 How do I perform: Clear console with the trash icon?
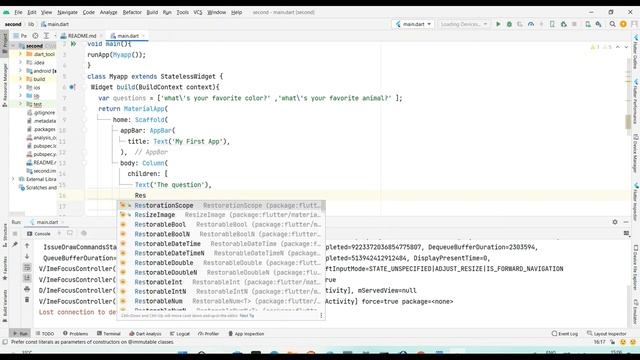click(27, 300)
